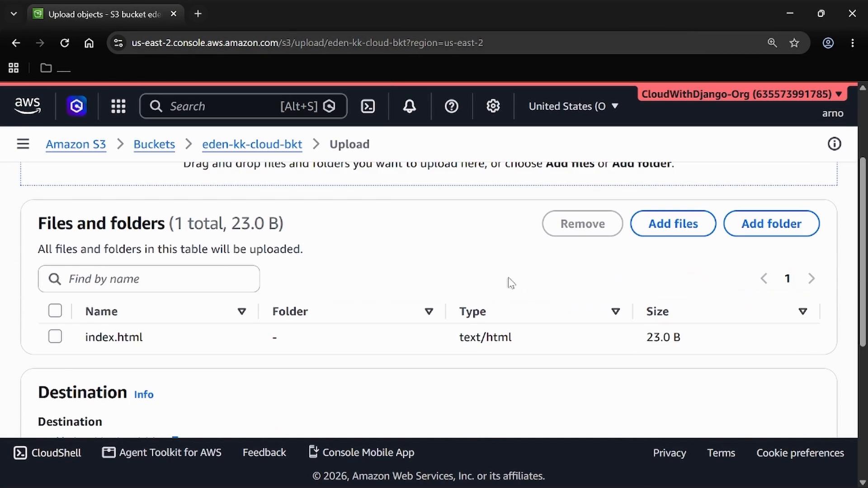Tick the select-all checkbox in table header
The image size is (868, 488).
[55, 311]
